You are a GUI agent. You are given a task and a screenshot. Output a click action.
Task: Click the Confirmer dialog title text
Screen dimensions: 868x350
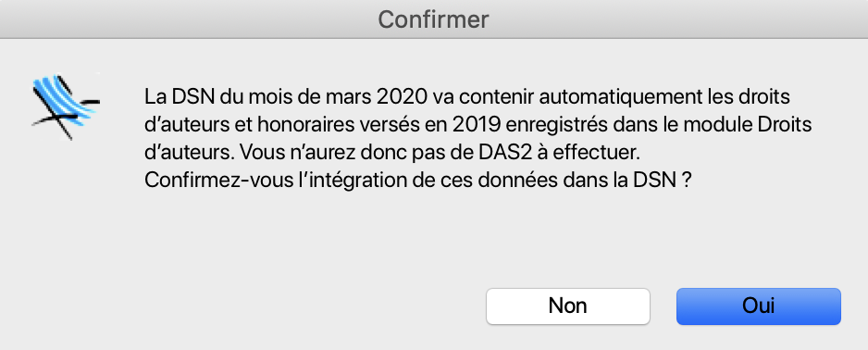click(433, 19)
